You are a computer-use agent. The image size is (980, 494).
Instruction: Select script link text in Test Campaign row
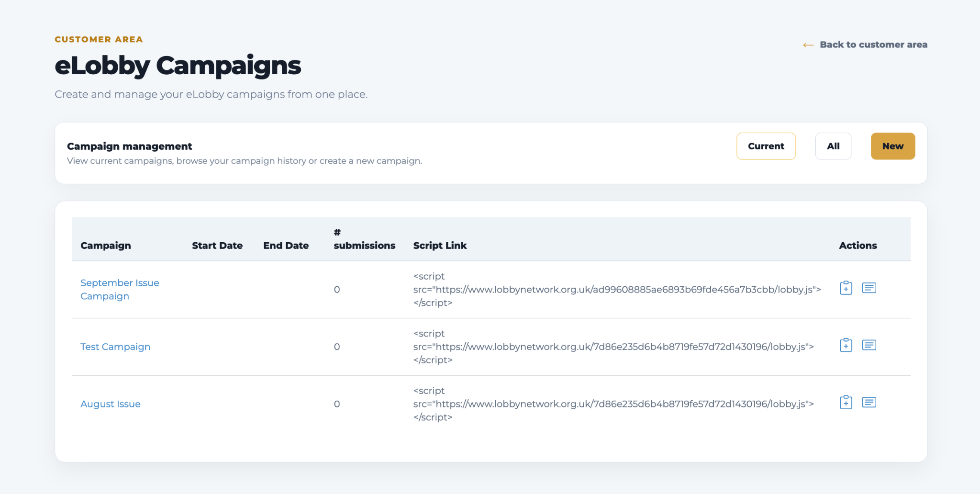point(613,347)
